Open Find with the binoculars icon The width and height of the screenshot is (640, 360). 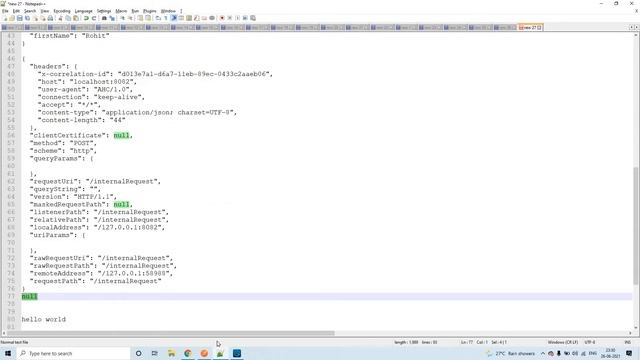coord(104,18)
